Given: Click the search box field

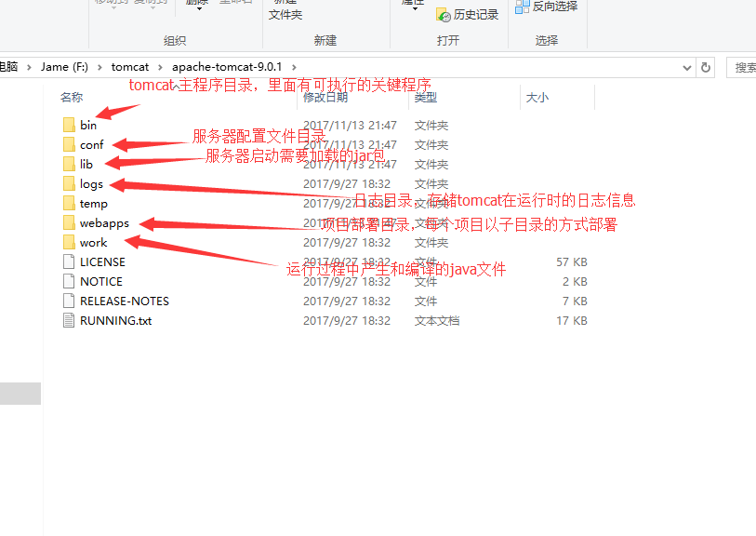Looking at the screenshot, I should click(741, 68).
